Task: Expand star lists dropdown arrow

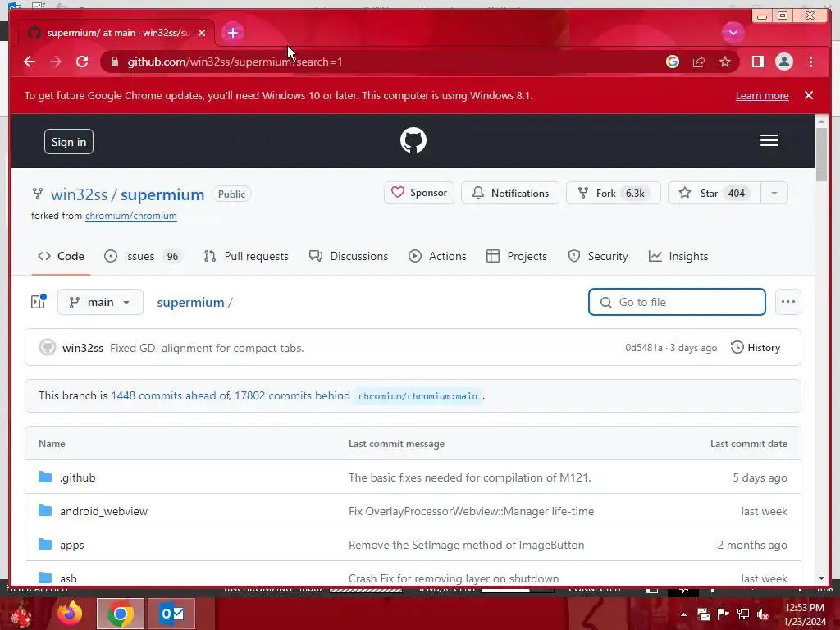Action: pos(774,193)
